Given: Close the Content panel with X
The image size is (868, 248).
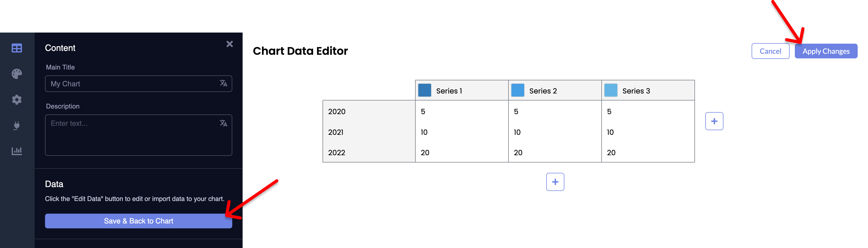Looking at the screenshot, I should [229, 44].
